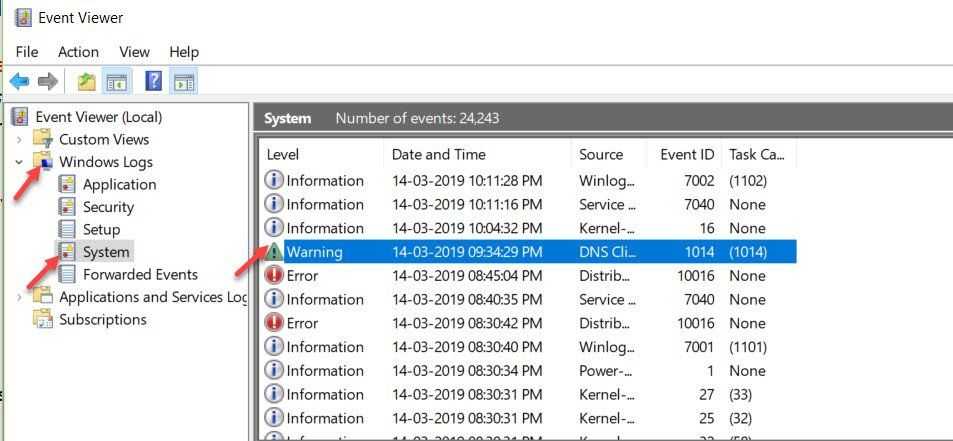Click Error icon of 08:30:42 PM row
The height and width of the screenshot is (441, 953).
[274, 323]
